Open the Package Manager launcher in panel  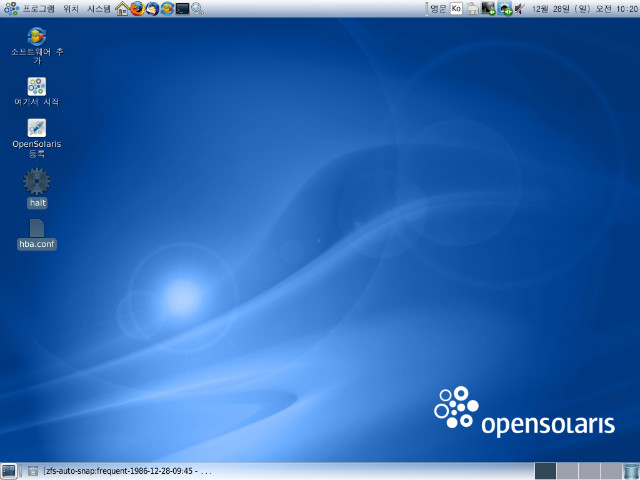pyautogui.click(x=167, y=9)
